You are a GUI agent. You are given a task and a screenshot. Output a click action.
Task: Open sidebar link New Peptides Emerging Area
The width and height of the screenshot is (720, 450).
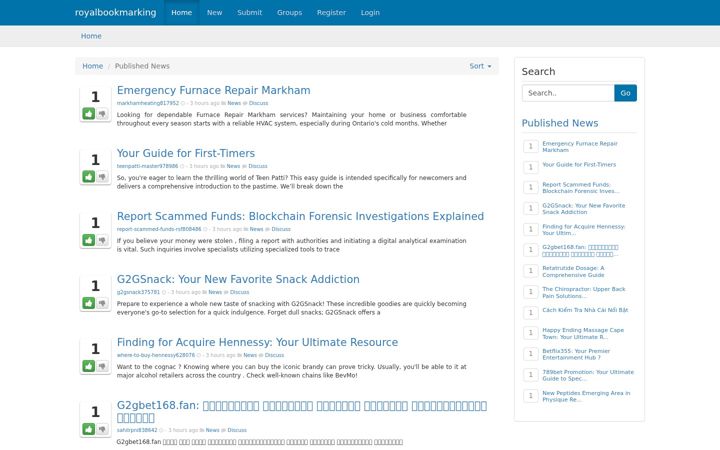586,396
